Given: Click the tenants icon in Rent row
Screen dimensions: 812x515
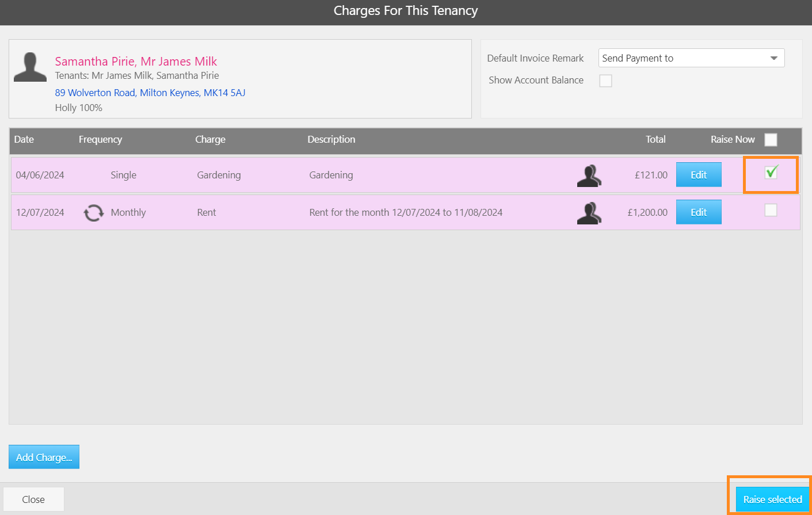Looking at the screenshot, I should (x=589, y=213).
